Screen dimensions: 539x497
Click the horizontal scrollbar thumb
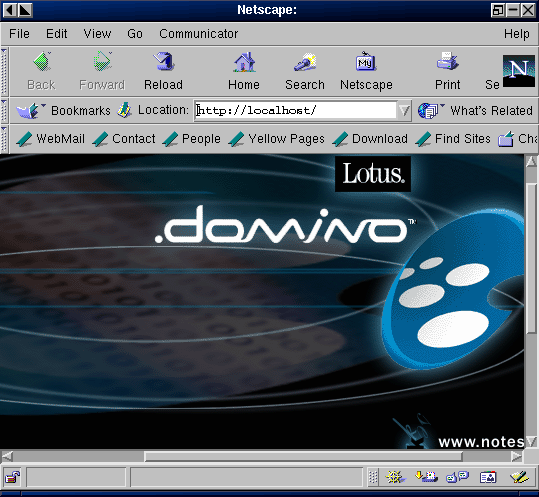point(303,456)
